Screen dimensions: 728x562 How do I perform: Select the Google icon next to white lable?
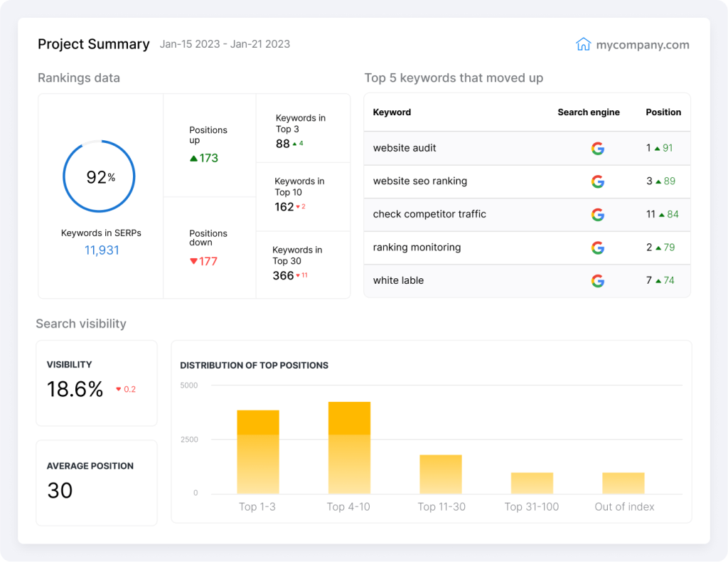[x=599, y=280]
